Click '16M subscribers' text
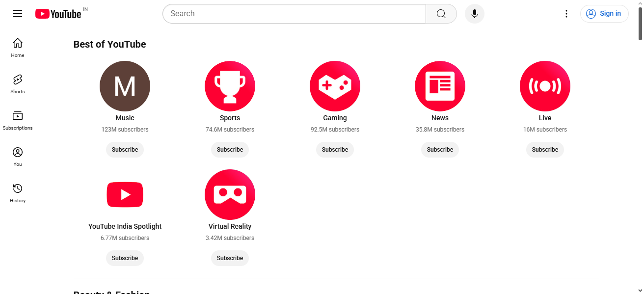The height and width of the screenshot is (294, 644). click(545, 130)
